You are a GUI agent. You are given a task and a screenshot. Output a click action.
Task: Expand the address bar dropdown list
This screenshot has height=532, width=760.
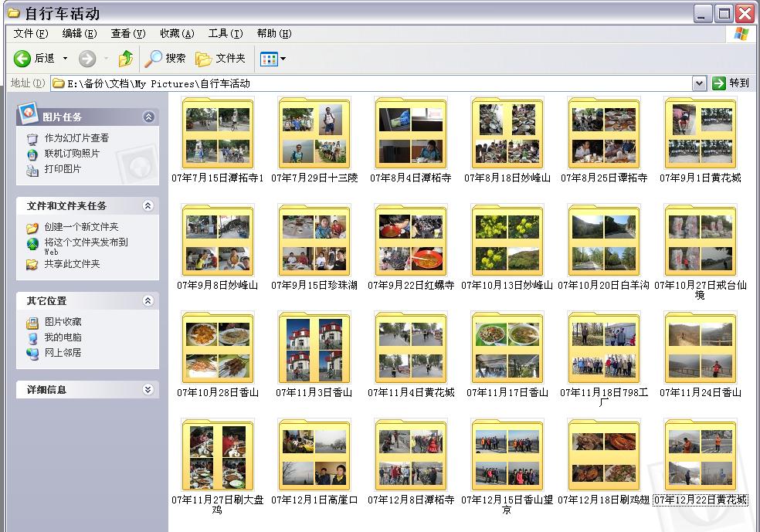pos(699,83)
